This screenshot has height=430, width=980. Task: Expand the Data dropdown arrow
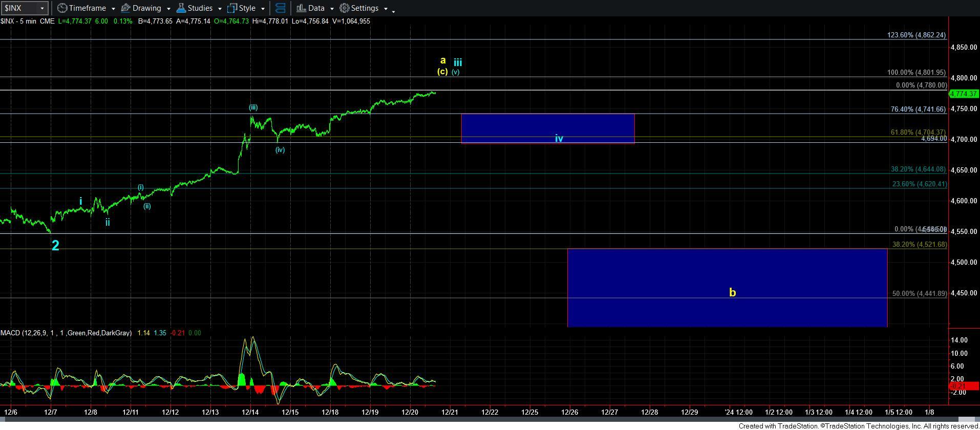(332, 9)
